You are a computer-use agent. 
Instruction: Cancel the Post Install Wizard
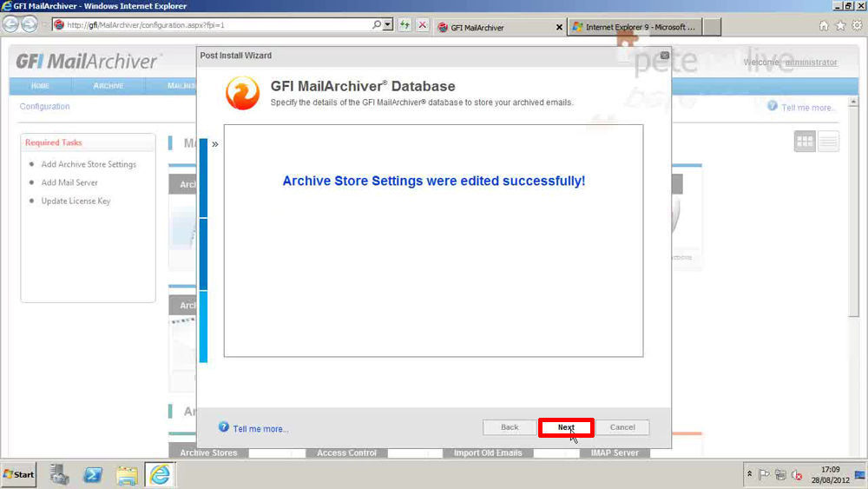(622, 427)
